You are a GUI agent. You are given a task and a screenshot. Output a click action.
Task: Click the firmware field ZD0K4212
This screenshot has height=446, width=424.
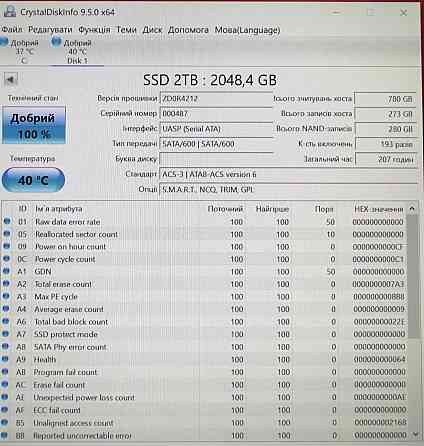click(216, 99)
